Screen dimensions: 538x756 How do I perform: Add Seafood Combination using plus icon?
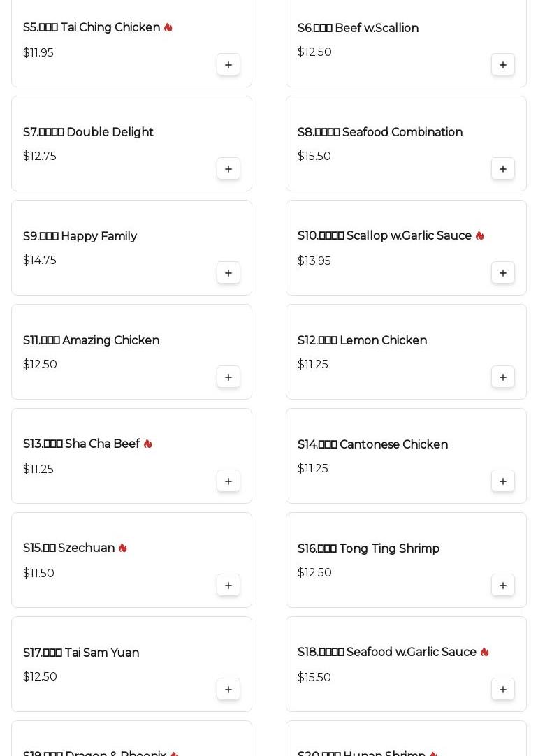tap(503, 169)
